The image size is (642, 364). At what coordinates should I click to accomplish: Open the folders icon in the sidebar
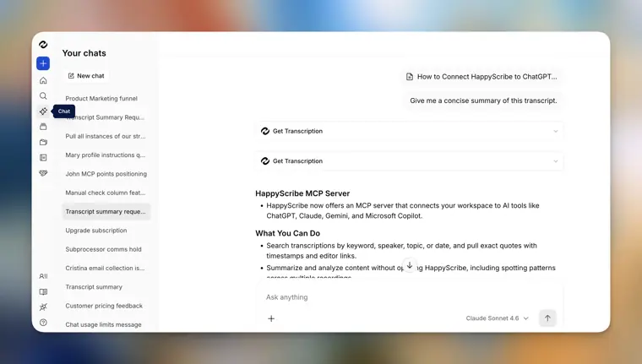click(43, 142)
